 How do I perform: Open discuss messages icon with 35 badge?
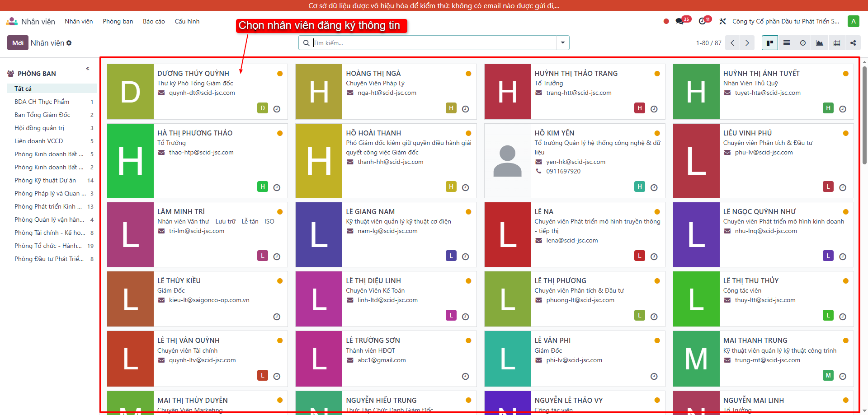[x=680, y=21]
